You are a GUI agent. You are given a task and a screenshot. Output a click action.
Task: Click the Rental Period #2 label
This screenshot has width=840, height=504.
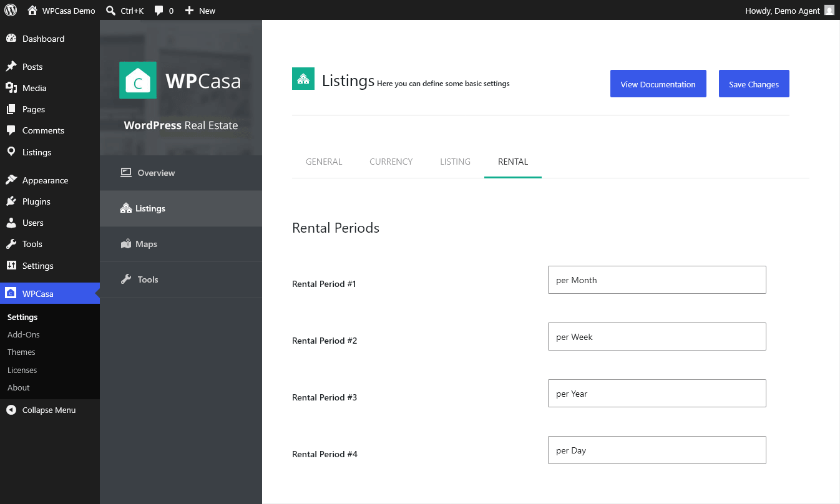325,341
